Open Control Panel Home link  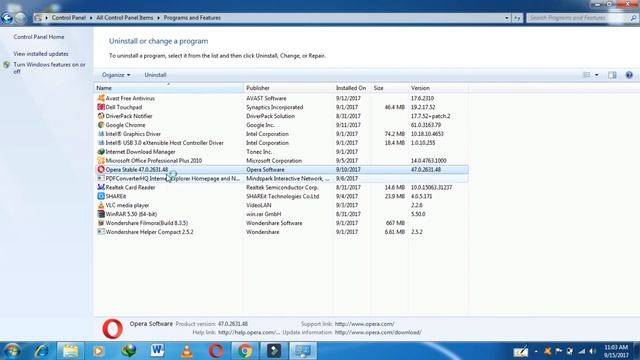click(x=39, y=37)
